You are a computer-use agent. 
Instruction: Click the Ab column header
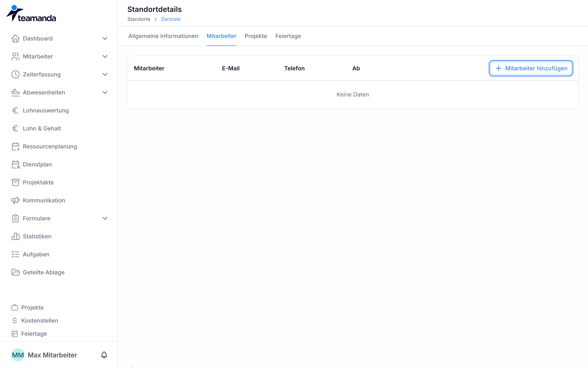pos(356,68)
